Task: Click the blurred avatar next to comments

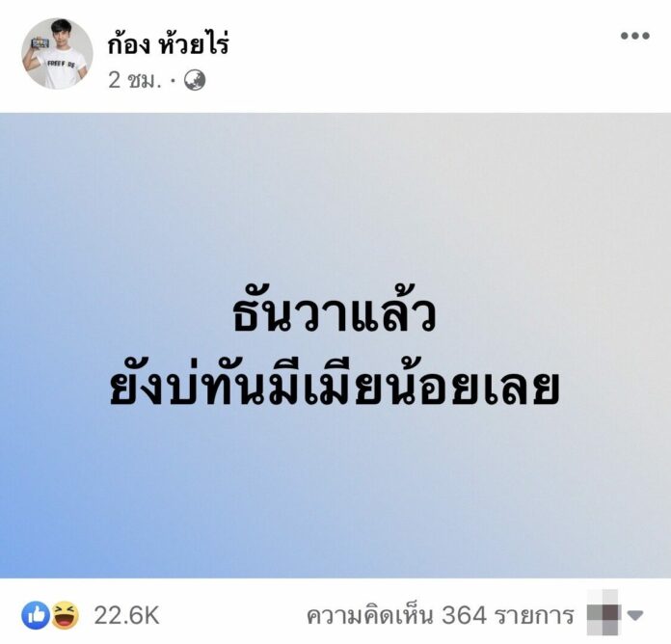Action: coord(604,615)
